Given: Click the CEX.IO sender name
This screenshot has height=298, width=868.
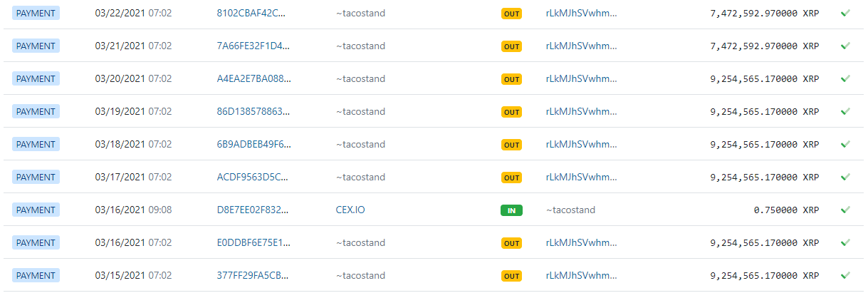Looking at the screenshot, I should pos(350,210).
